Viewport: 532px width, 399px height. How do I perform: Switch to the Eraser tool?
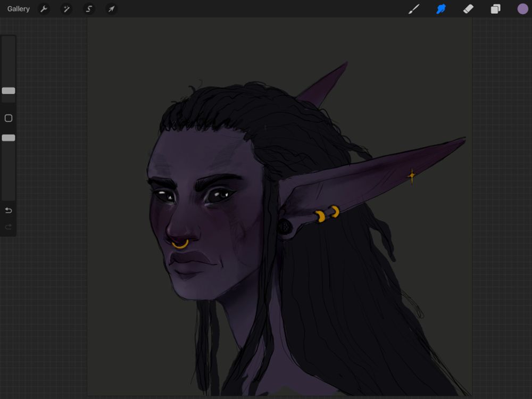(x=468, y=9)
